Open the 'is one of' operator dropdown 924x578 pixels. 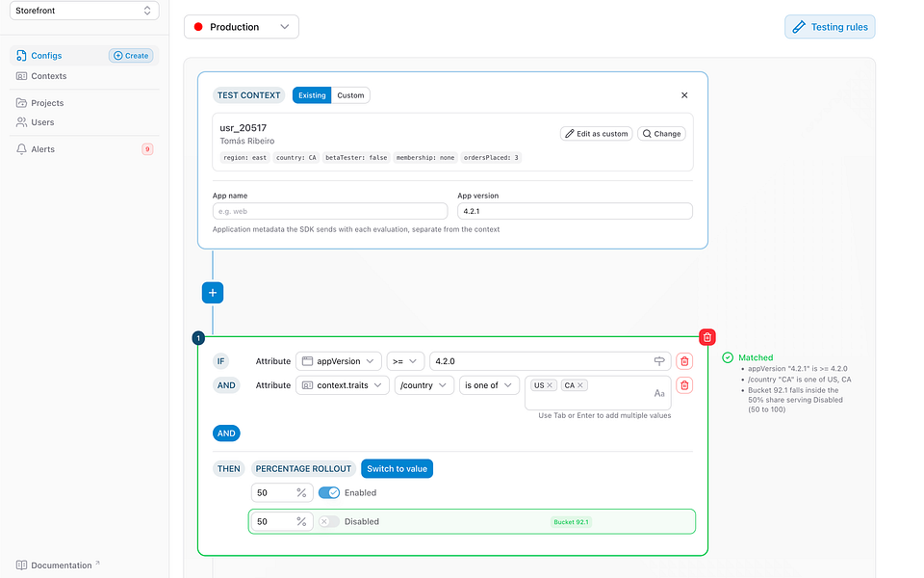coord(489,385)
